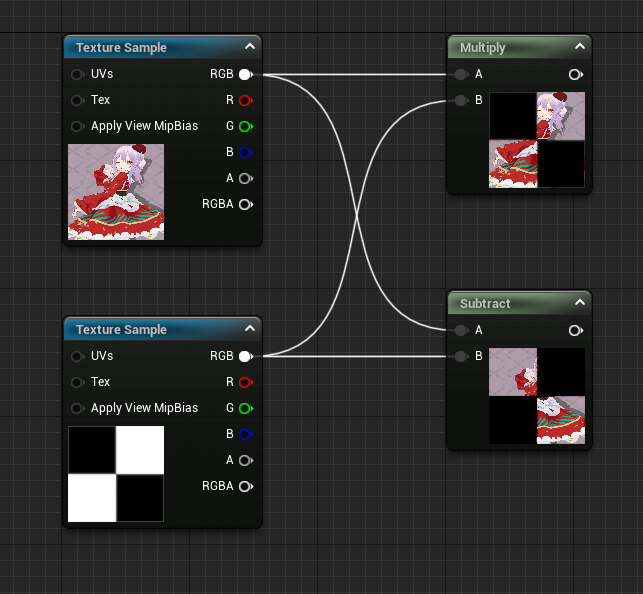Image resolution: width=643 pixels, height=594 pixels.
Task: Click RGB output pin of bottom Texture Sample
Action: tap(246, 356)
